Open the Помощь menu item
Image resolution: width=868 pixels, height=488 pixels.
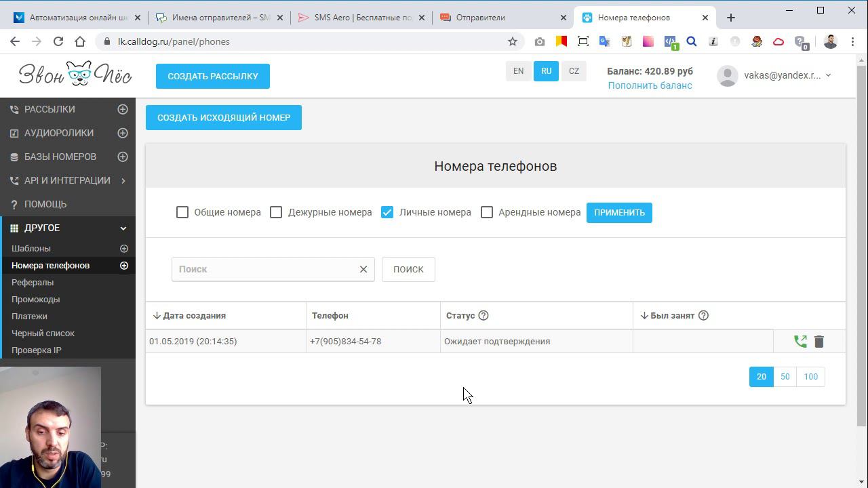pos(45,204)
